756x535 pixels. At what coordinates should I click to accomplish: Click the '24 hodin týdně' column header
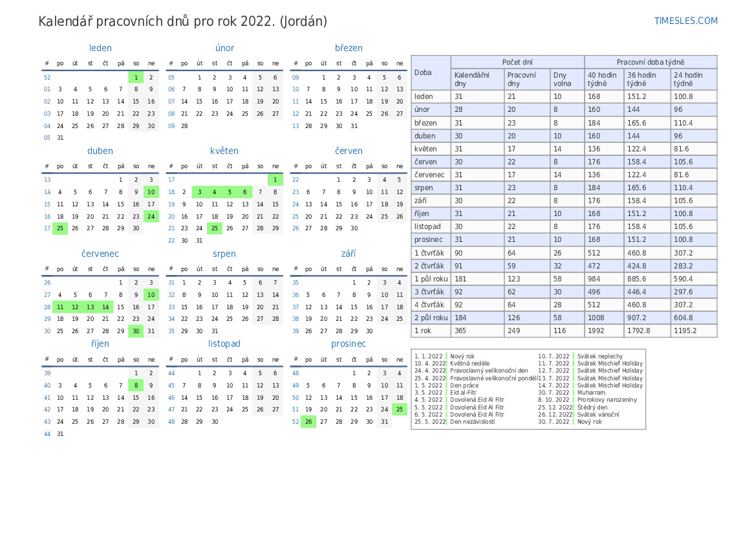(x=694, y=79)
